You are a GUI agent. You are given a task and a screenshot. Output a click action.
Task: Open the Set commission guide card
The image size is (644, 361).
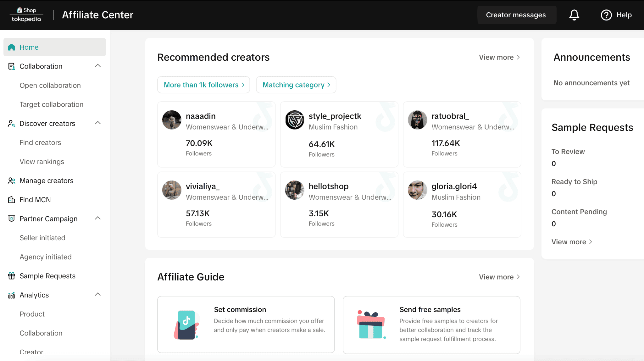click(x=246, y=325)
